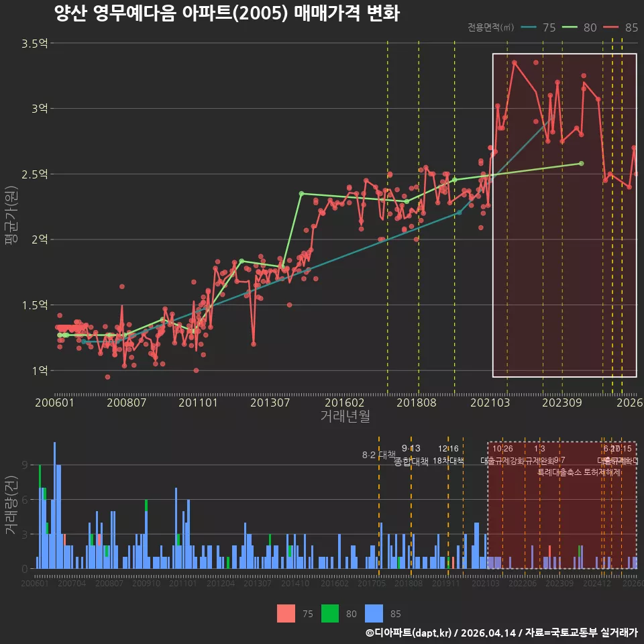Click the red 85 line legend marker
This screenshot has width=644, height=644.
pos(611,27)
